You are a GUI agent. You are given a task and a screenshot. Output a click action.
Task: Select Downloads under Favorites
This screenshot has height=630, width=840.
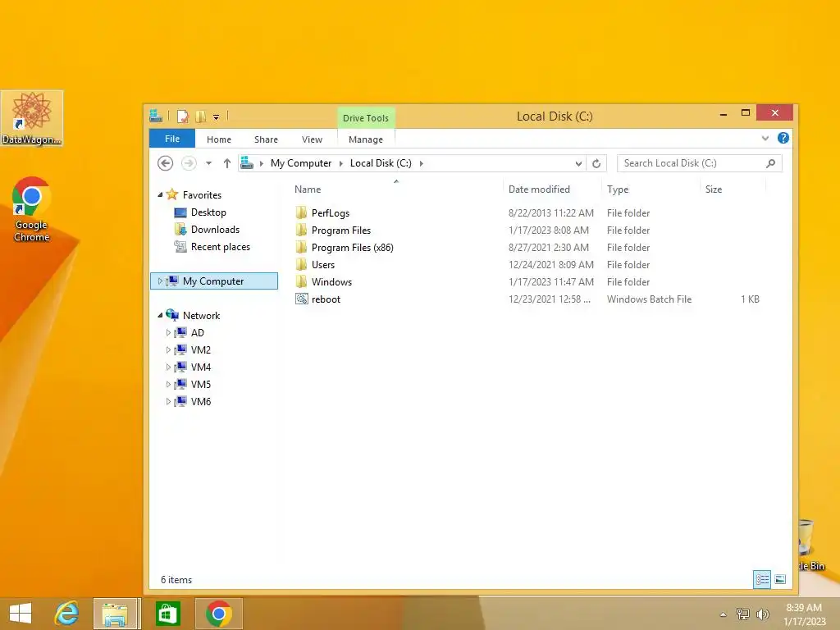[216, 230]
